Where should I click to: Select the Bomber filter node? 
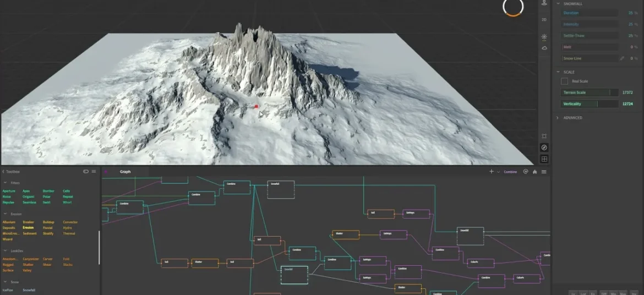pos(48,191)
